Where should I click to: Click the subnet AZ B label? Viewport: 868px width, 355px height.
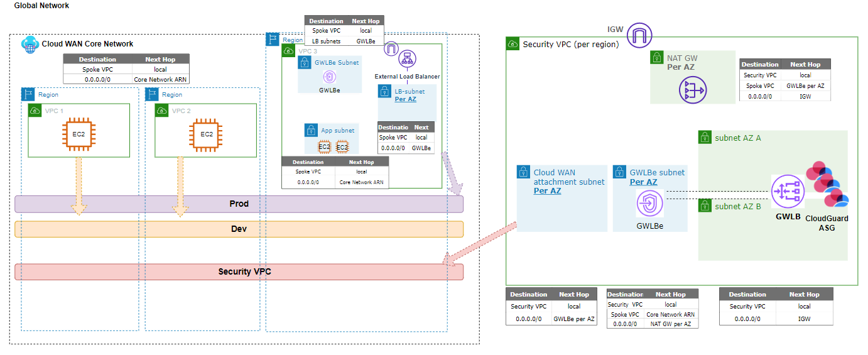(738, 206)
